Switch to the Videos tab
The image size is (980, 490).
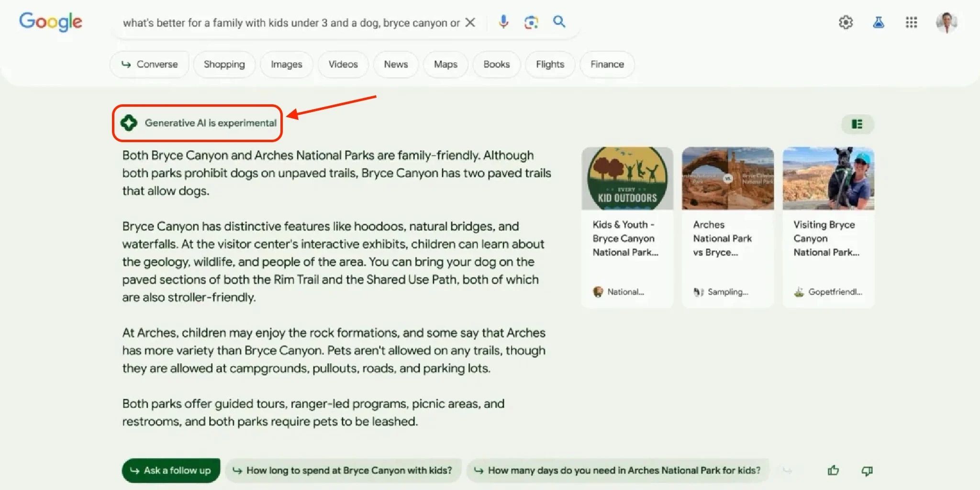click(343, 64)
